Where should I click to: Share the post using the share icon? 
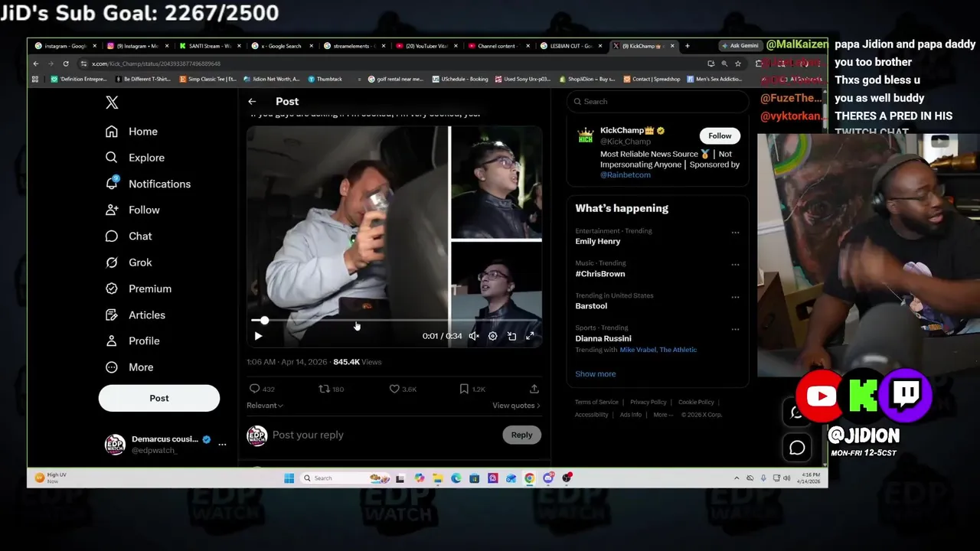point(534,389)
